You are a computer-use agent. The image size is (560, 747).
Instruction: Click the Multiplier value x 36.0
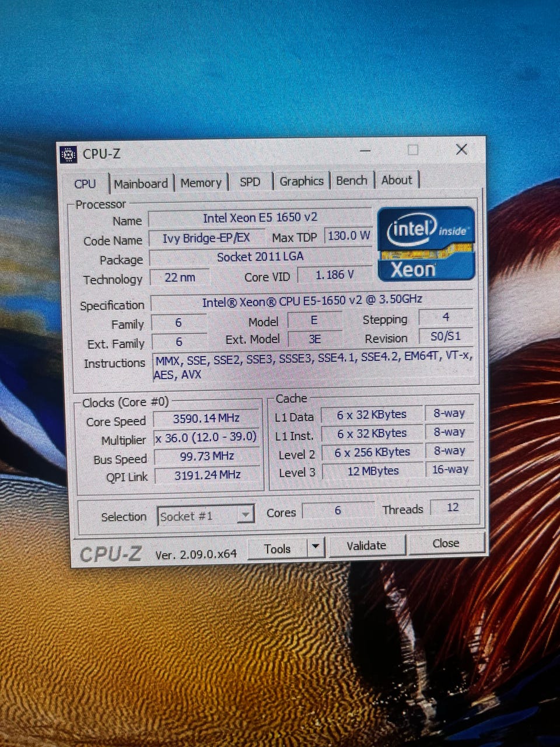(206, 437)
